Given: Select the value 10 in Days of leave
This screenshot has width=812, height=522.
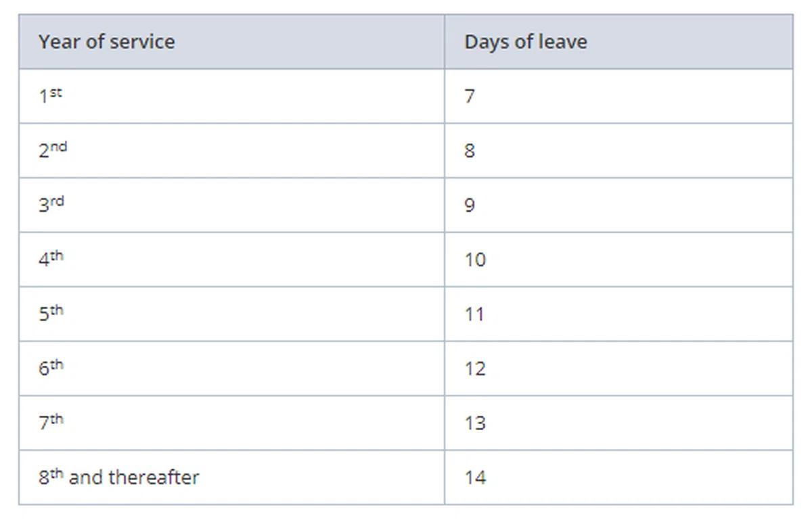Looking at the screenshot, I should tap(475, 260).
